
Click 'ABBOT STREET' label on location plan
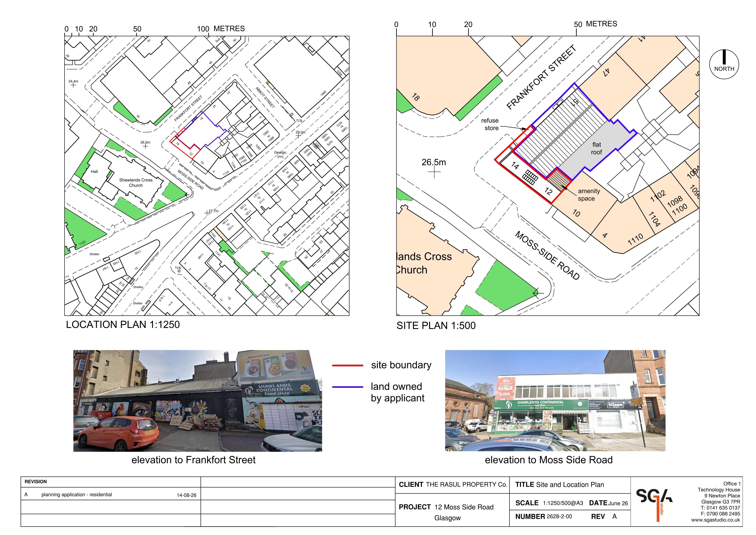(265, 97)
